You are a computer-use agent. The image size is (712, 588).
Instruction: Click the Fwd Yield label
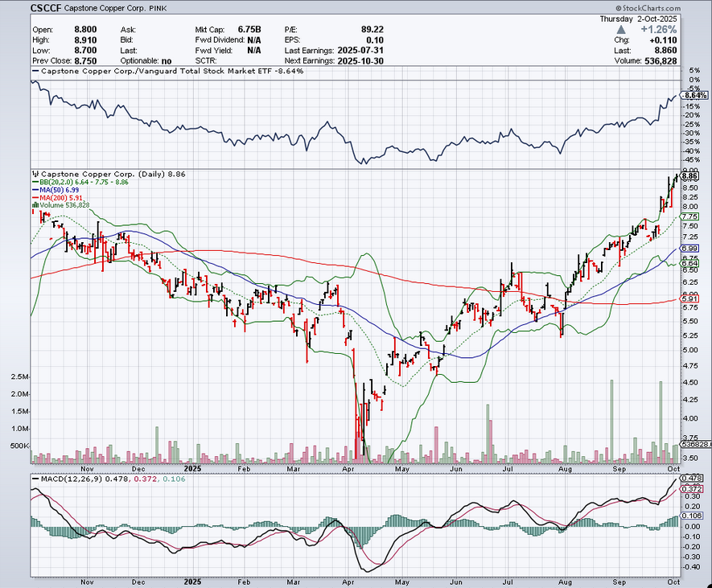(x=214, y=51)
